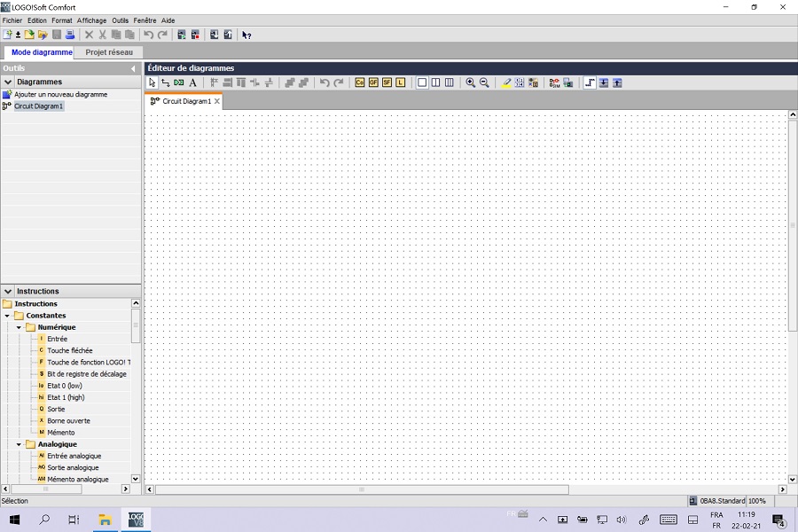
Task: Click the zoom out magnifier icon
Action: point(484,82)
